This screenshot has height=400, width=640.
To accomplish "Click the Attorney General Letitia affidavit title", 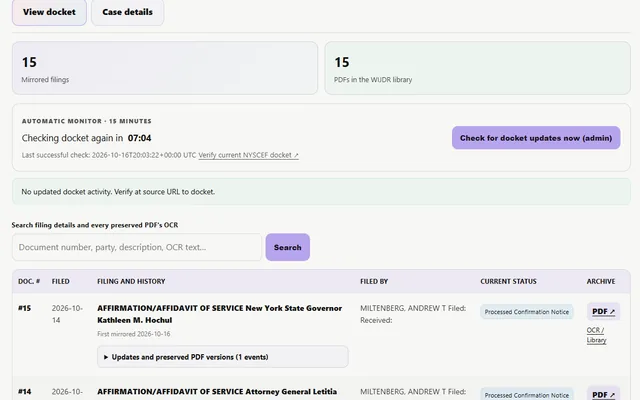I will tap(217, 392).
